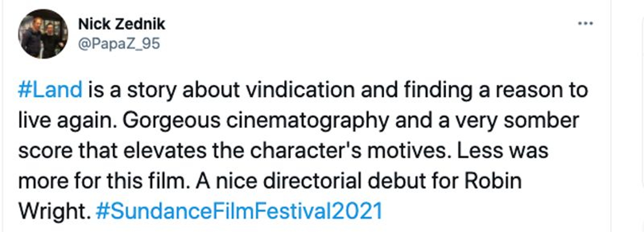Click the word 'cinematography' in the tweet
The image size is (644, 232).
click(x=308, y=120)
